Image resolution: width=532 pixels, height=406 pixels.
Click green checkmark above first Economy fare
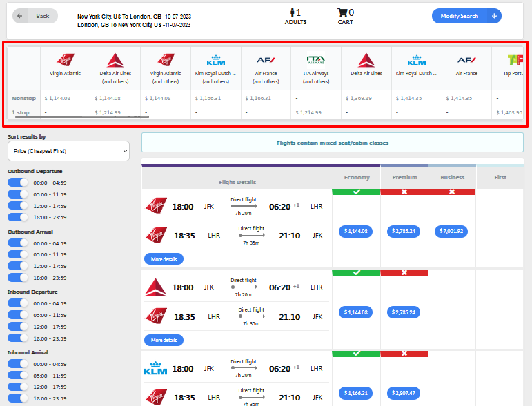tap(356, 192)
